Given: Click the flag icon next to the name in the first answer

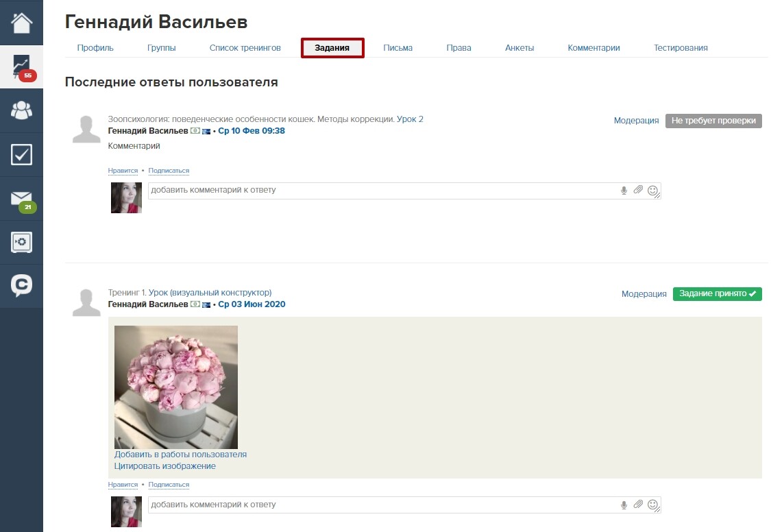Looking at the screenshot, I should (x=206, y=131).
